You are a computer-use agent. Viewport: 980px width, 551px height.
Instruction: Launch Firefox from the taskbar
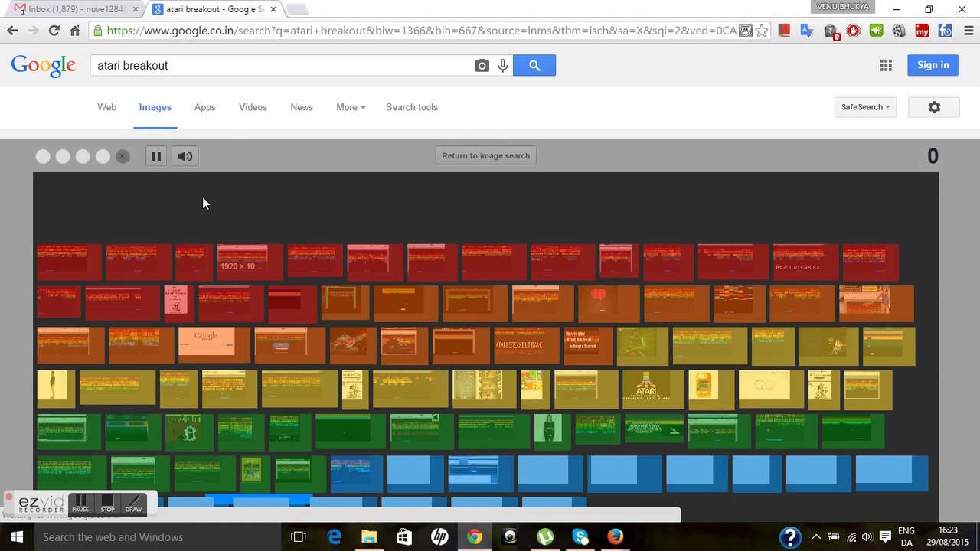[x=616, y=537]
